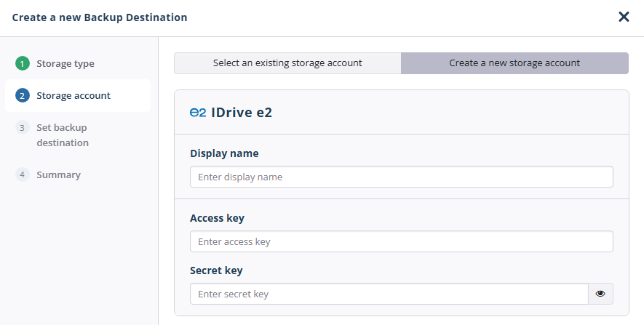Close the Create a new Backup Destination dialog

click(x=624, y=17)
